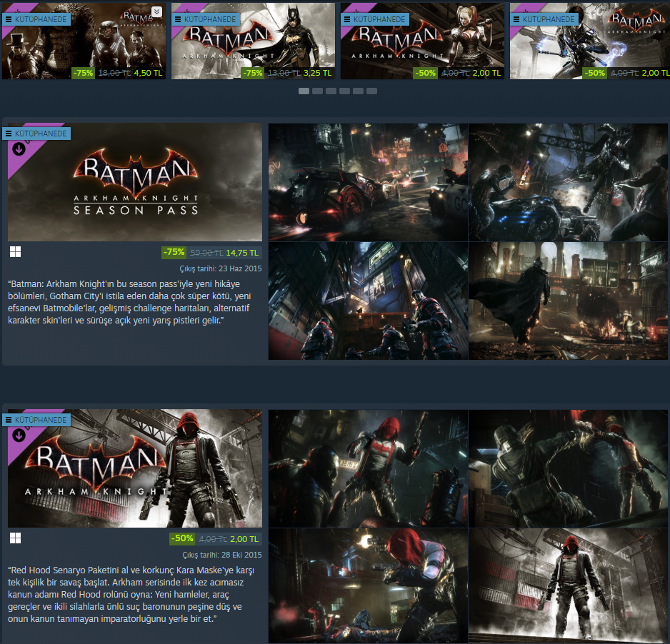Open Season Pass caped Batman walking screenshot
Screen dimensions: 670x644
569,301
